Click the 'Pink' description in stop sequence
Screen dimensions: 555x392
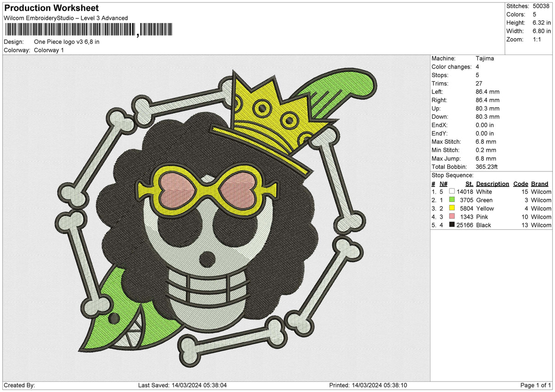(x=482, y=216)
